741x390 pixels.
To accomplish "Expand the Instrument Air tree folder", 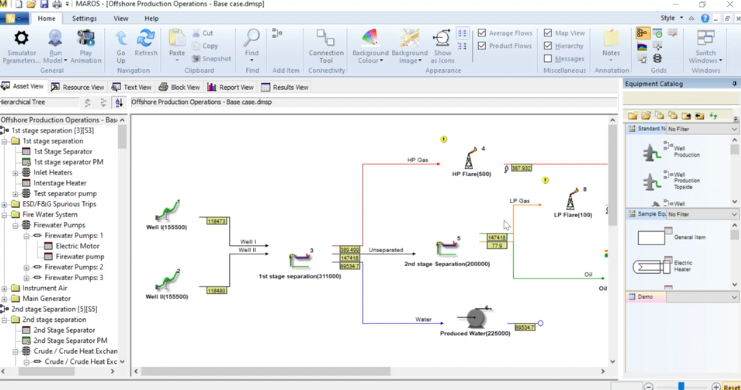I will point(4,288).
